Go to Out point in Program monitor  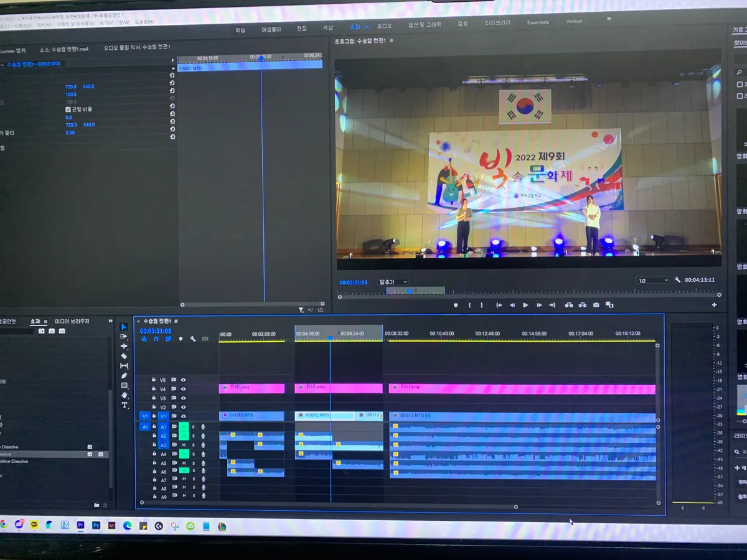pos(552,305)
